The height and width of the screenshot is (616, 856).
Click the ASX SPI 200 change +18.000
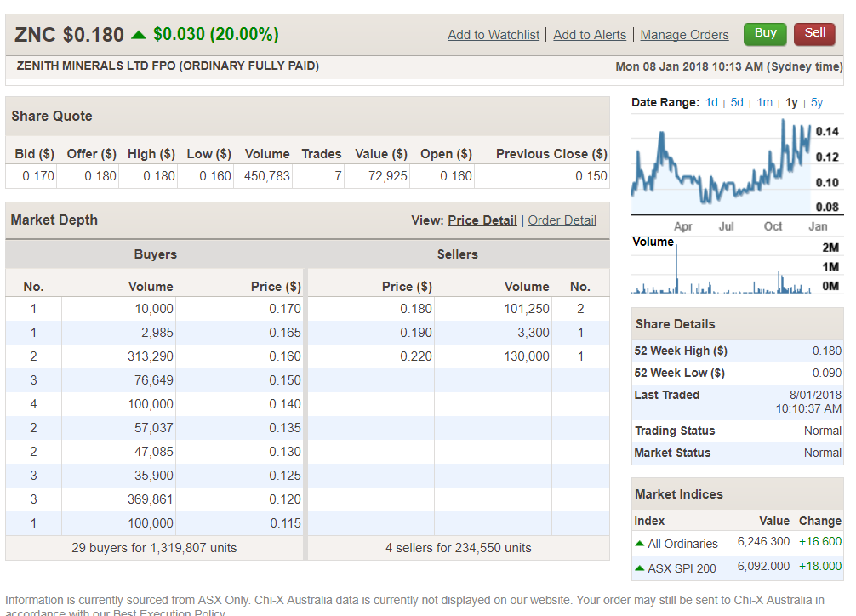(820, 566)
